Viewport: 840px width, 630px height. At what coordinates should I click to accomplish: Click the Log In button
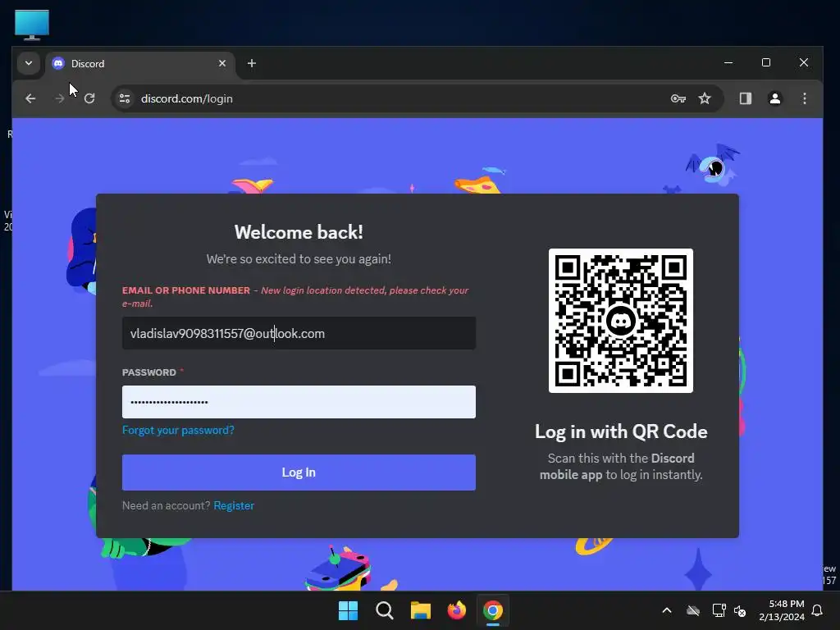[x=299, y=472]
